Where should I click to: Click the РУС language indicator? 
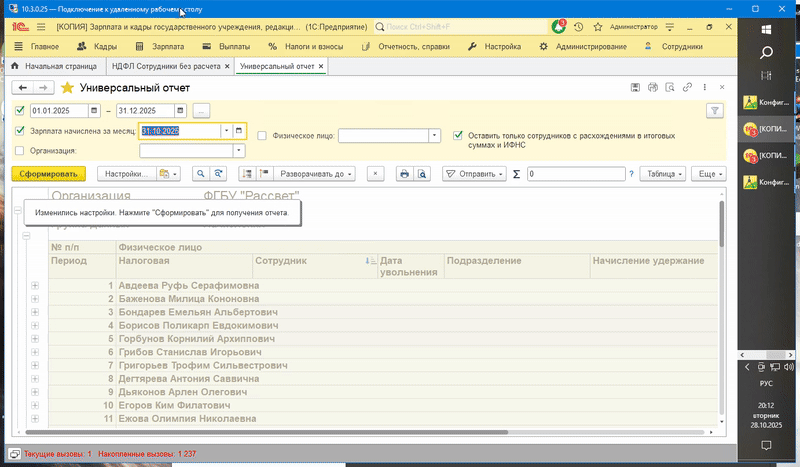pyautogui.click(x=766, y=383)
